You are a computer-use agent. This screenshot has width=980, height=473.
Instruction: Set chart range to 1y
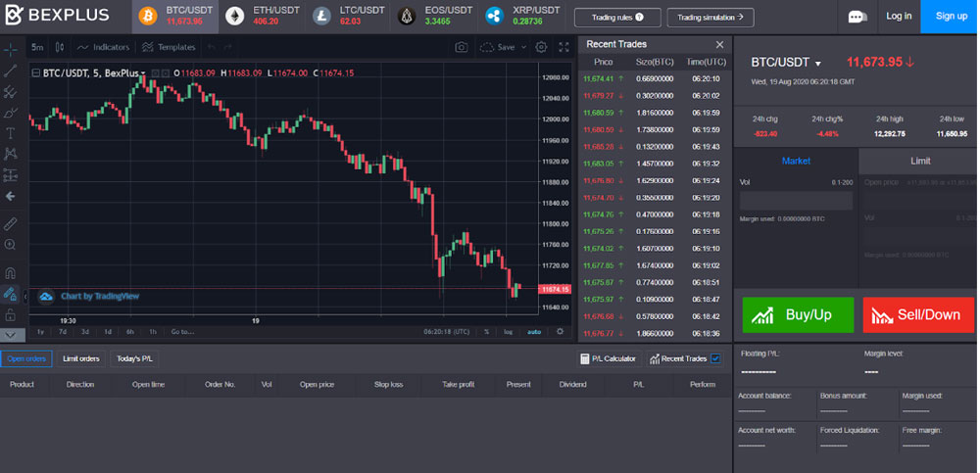(40, 332)
